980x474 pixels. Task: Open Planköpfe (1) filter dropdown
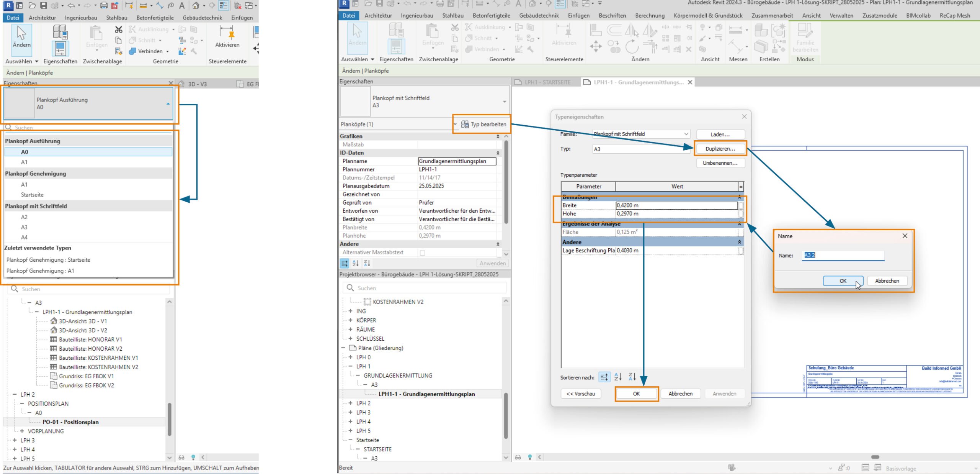point(455,124)
